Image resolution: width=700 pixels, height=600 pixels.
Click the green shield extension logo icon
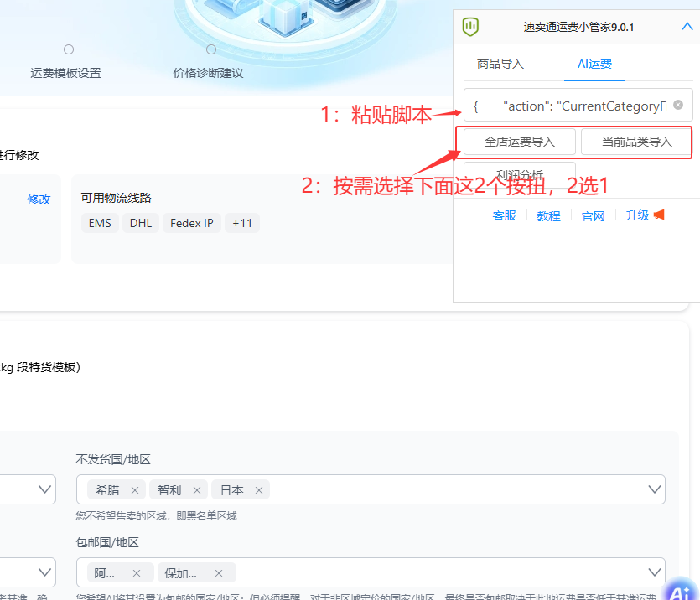(x=470, y=27)
